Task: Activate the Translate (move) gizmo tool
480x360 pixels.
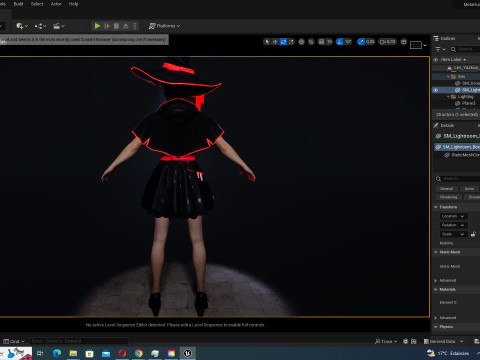Action: (x=275, y=42)
